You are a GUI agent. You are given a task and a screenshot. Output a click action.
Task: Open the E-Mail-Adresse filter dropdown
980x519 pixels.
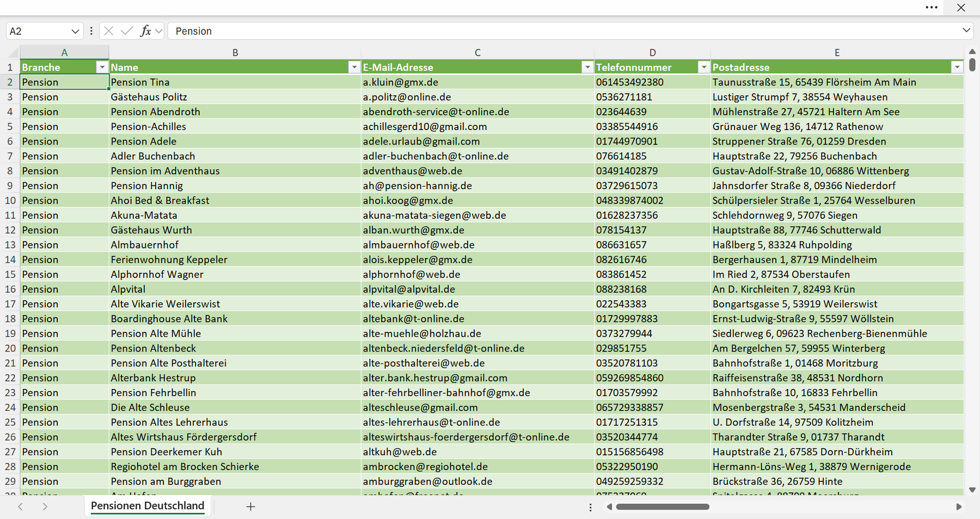587,67
